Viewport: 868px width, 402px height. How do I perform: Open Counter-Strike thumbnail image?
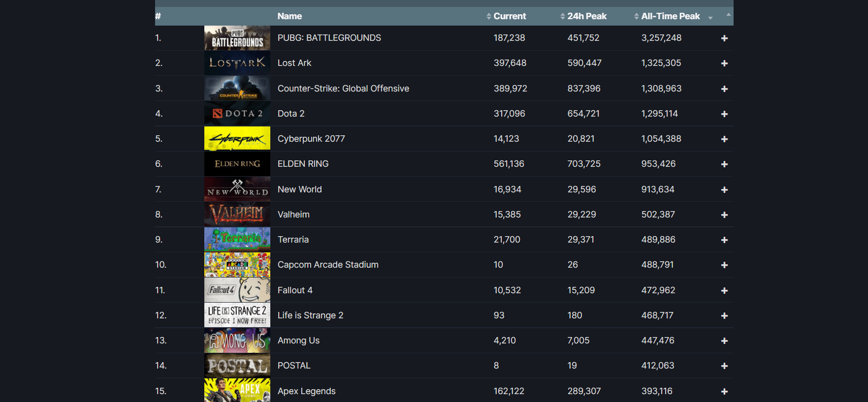click(237, 89)
